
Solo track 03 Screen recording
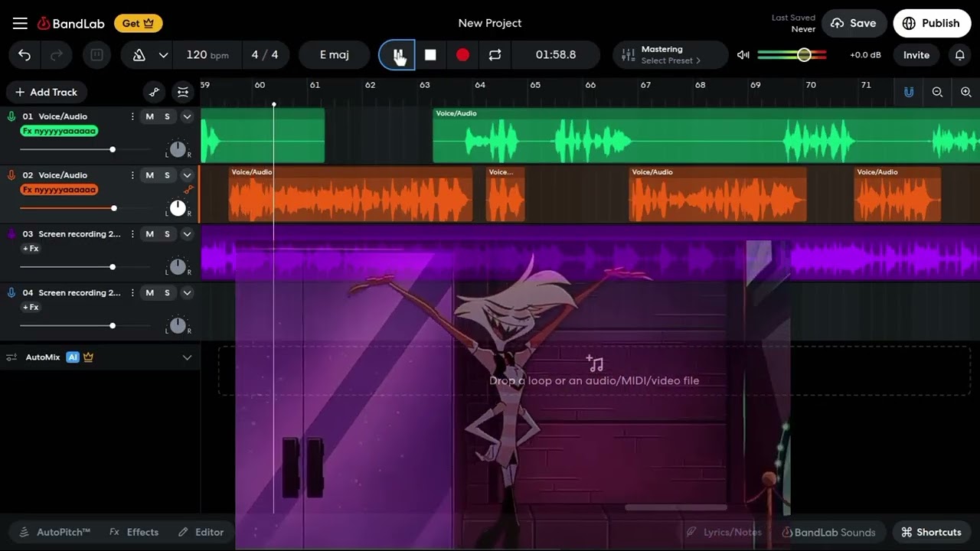167,234
